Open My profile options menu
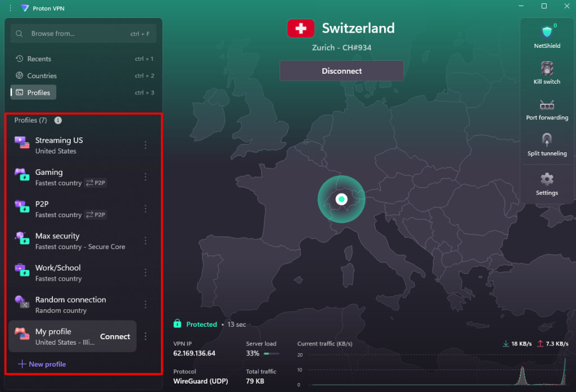This screenshot has width=576, height=392. [x=146, y=336]
